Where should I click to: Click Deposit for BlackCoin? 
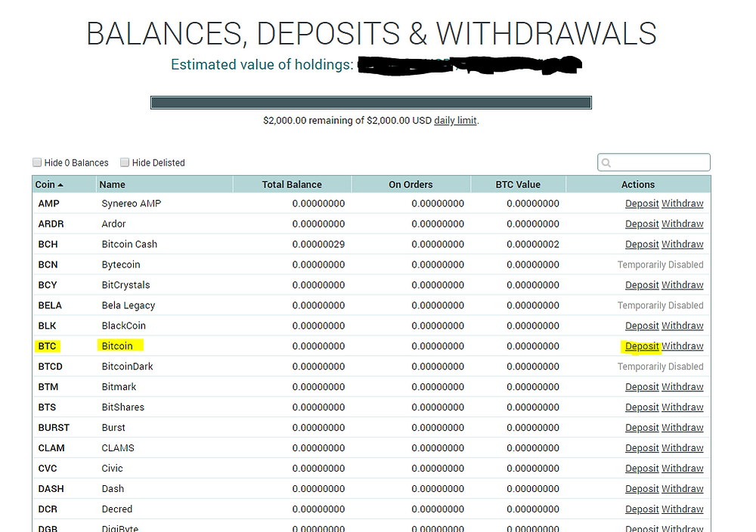click(x=642, y=326)
